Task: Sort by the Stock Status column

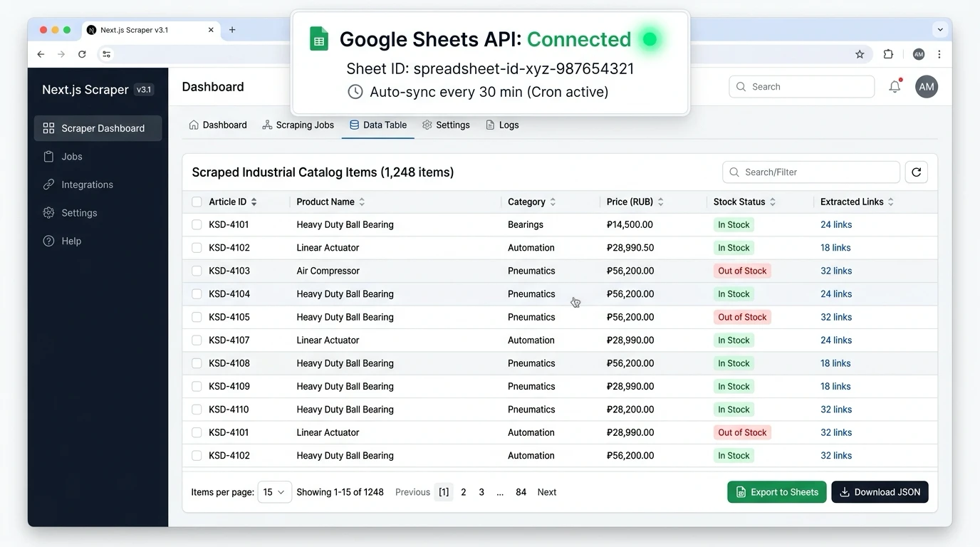Action: 744,202
